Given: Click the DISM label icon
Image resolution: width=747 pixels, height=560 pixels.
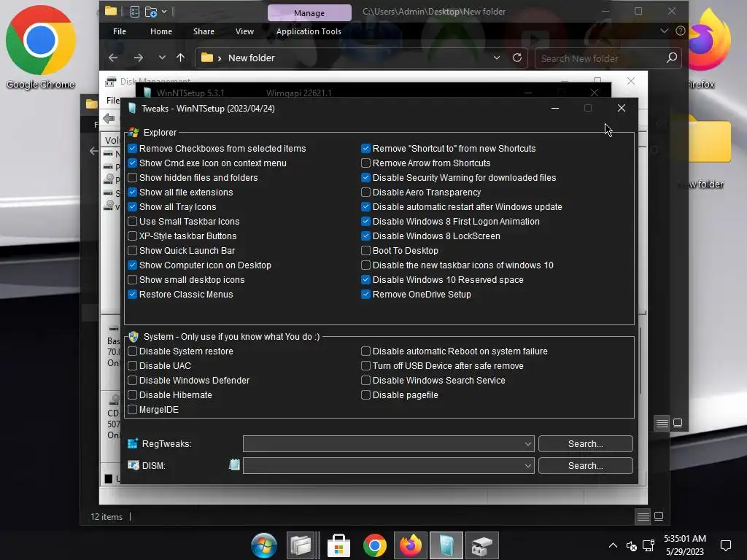Looking at the screenshot, I should click(133, 466).
